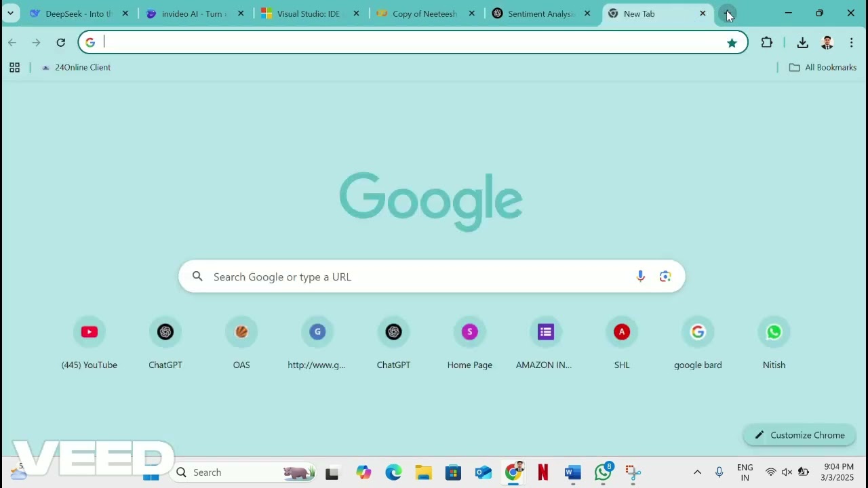This screenshot has height=488, width=868.
Task: Open the Chrome profile avatar
Action: point(827,43)
